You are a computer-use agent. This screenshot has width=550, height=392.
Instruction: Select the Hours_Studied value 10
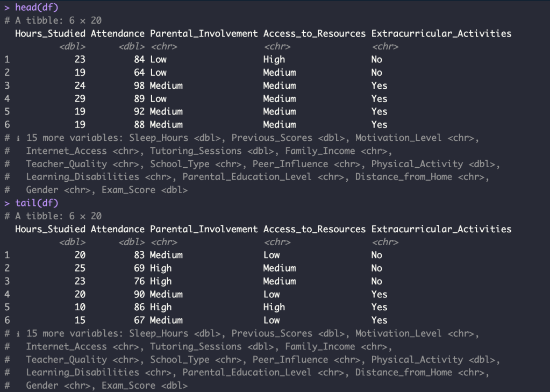click(80, 307)
